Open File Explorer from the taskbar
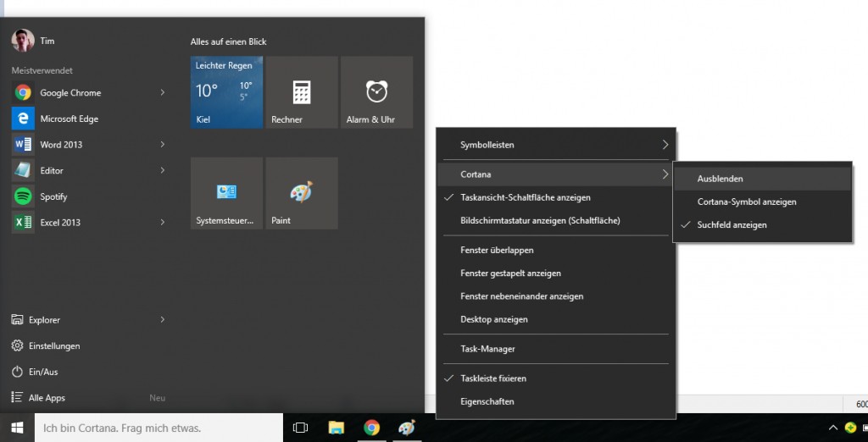This screenshot has height=442, width=868. point(336,428)
